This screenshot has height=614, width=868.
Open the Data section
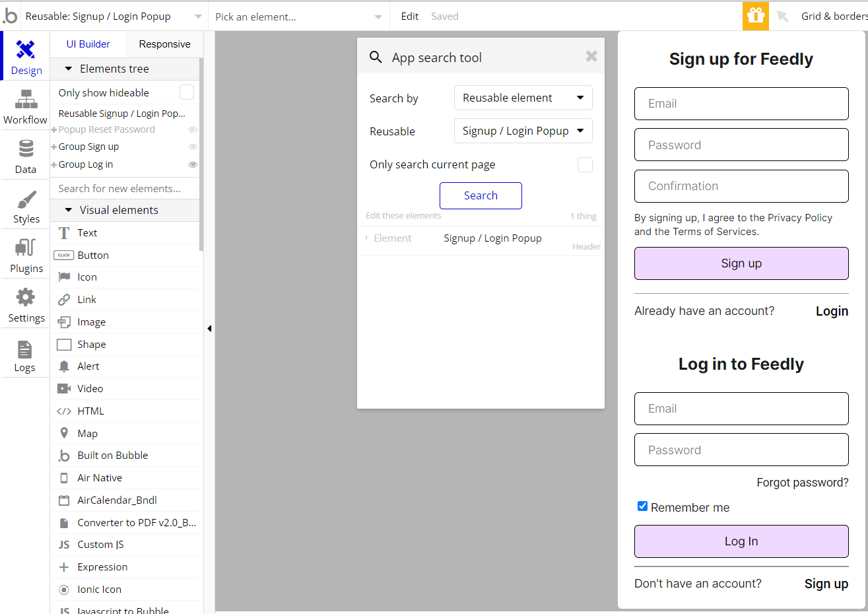[25, 155]
